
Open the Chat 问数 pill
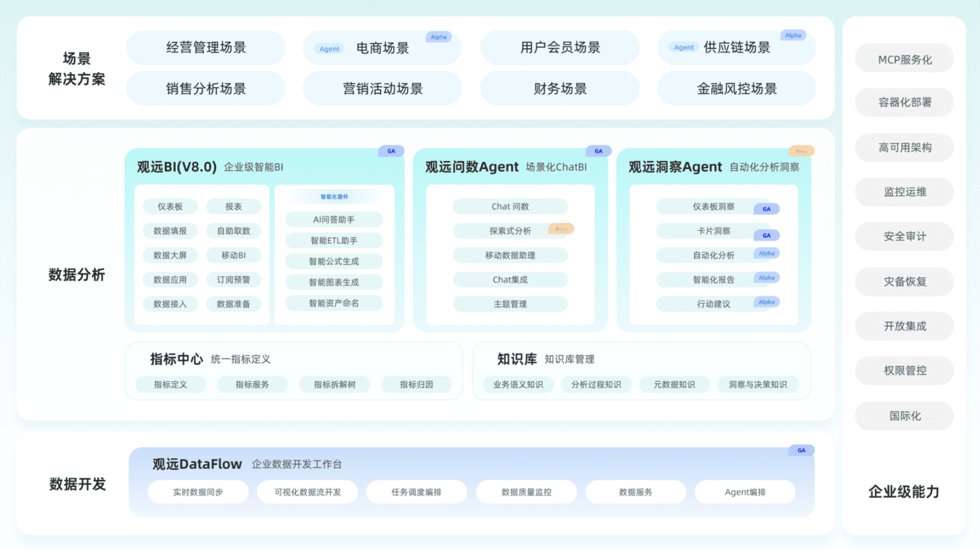(510, 206)
